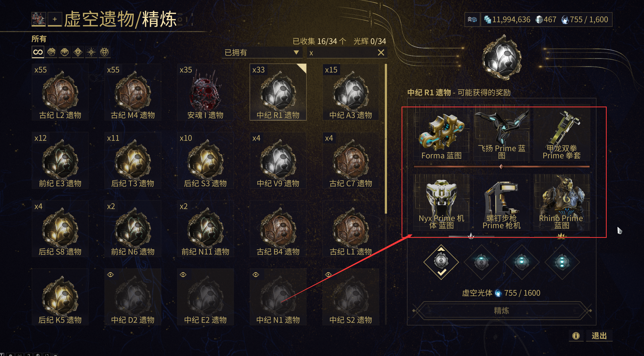Choose the intact refinement level diamond
The height and width of the screenshot is (356, 644).
click(441, 262)
